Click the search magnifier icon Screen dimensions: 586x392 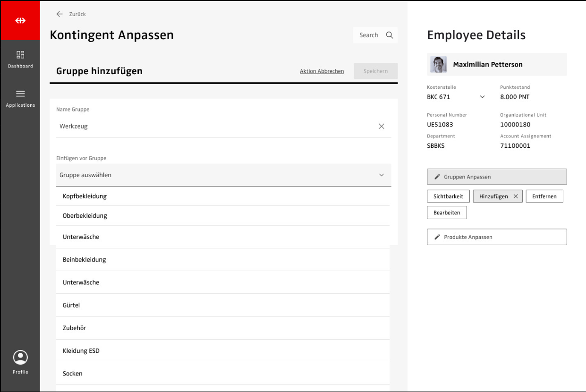[x=390, y=35]
